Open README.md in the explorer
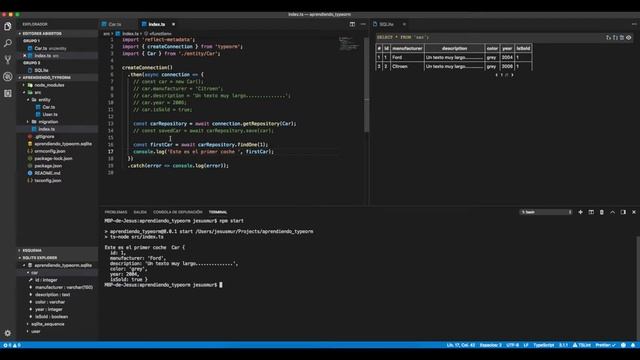640x360 pixels. [47, 173]
